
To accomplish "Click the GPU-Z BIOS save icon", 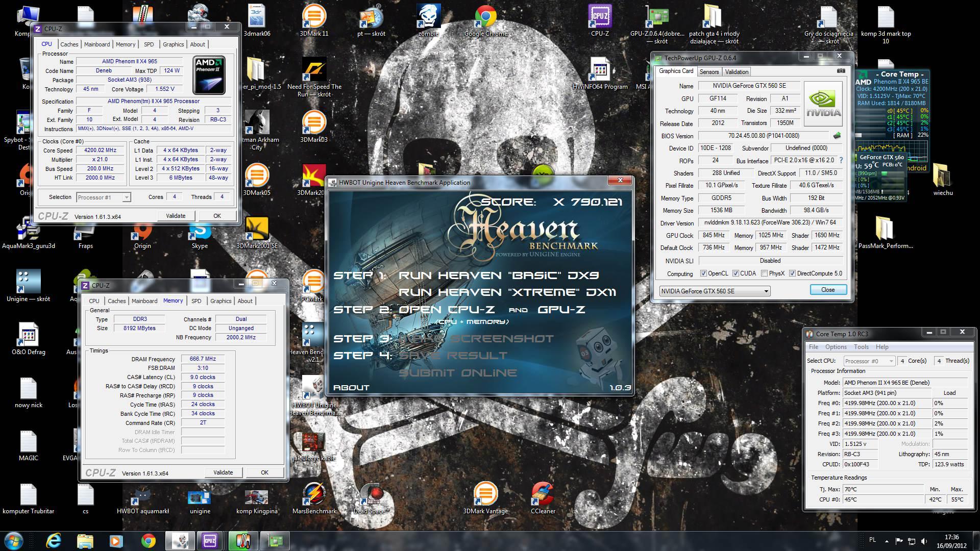I will [837, 136].
